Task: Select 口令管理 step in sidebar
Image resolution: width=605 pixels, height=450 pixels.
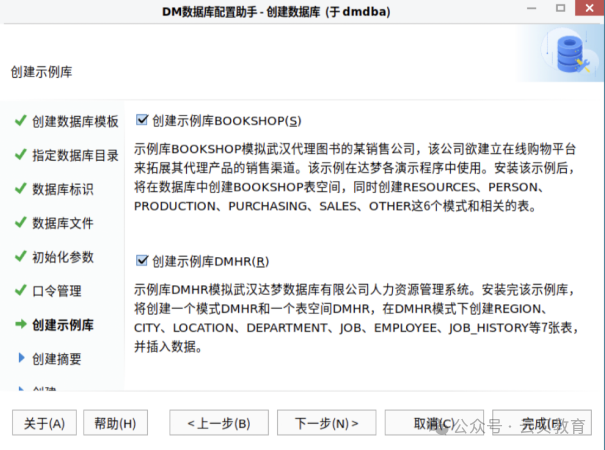Action: pos(57,291)
